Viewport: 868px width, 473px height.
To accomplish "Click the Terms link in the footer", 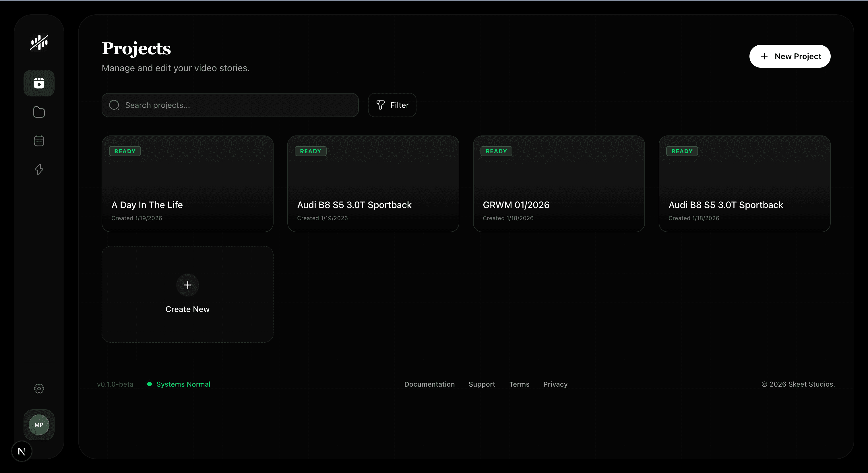I will (519, 384).
